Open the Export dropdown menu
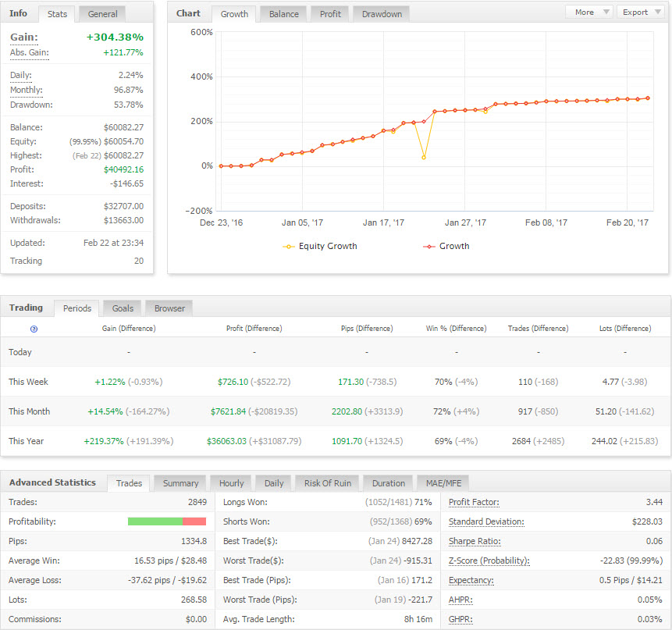Viewport: 672px width, 630px height. point(640,12)
